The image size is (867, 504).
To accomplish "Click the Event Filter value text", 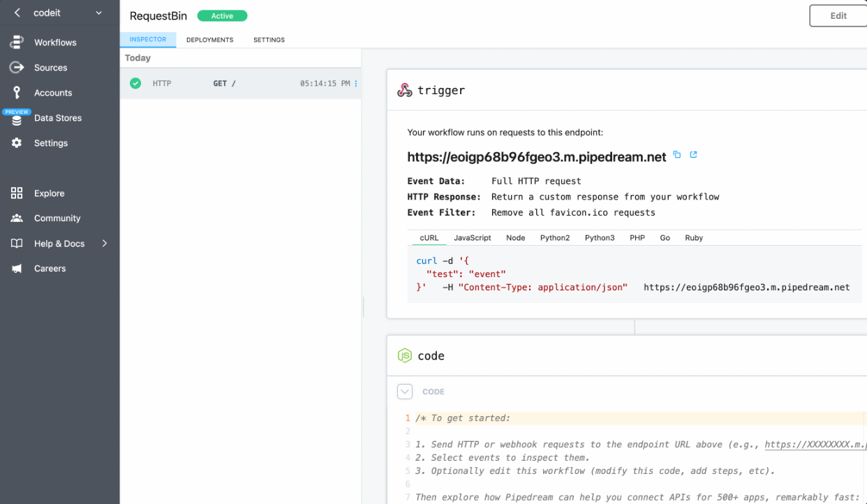I will pos(573,212).
